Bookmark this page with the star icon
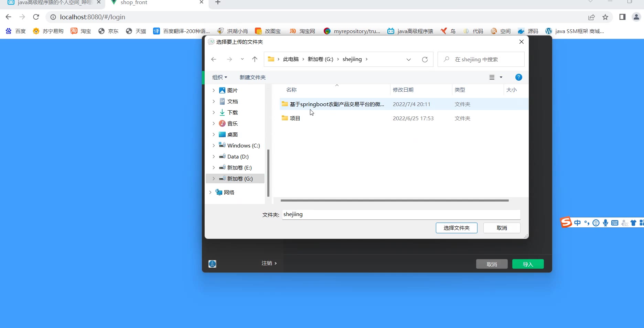Image resolution: width=644 pixels, height=328 pixels. pos(605,17)
